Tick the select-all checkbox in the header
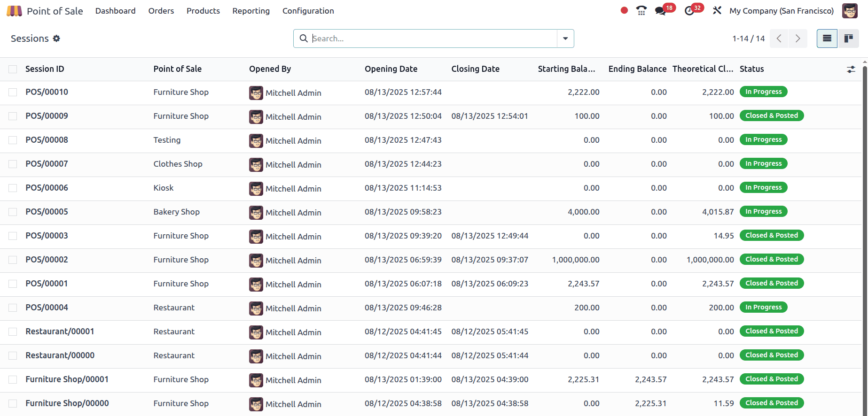 (x=13, y=69)
